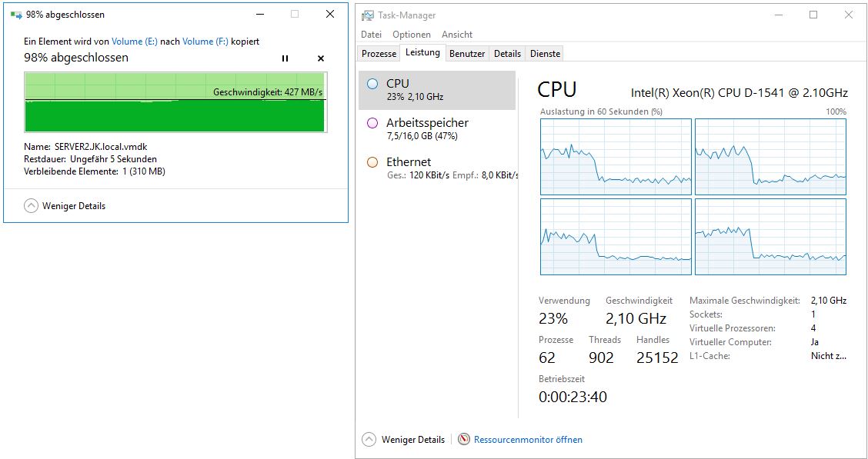Screen dimensions: 868x459
Task: Pause the file copy operation
Action: coord(285,58)
